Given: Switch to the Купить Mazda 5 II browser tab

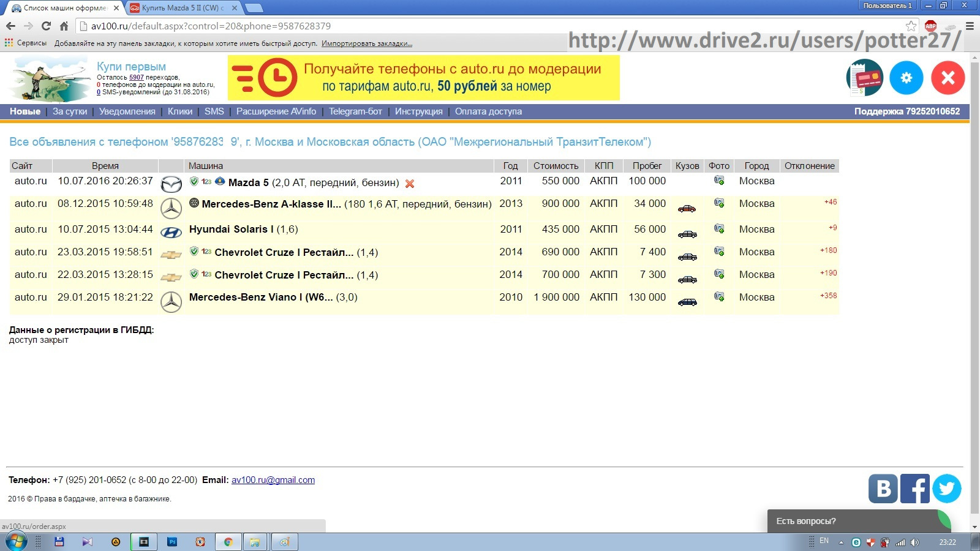Looking at the screenshot, I should click(183, 8).
